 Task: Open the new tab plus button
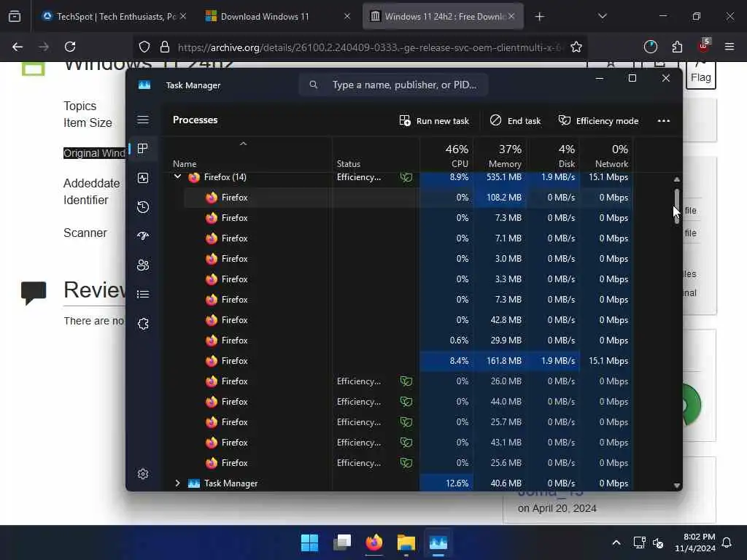(539, 17)
